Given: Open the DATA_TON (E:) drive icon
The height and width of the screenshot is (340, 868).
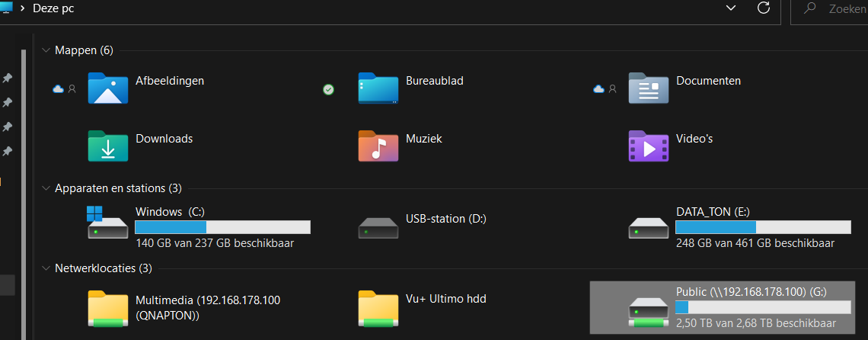Looking at the screenshot, I should click(x=648, y=228).
